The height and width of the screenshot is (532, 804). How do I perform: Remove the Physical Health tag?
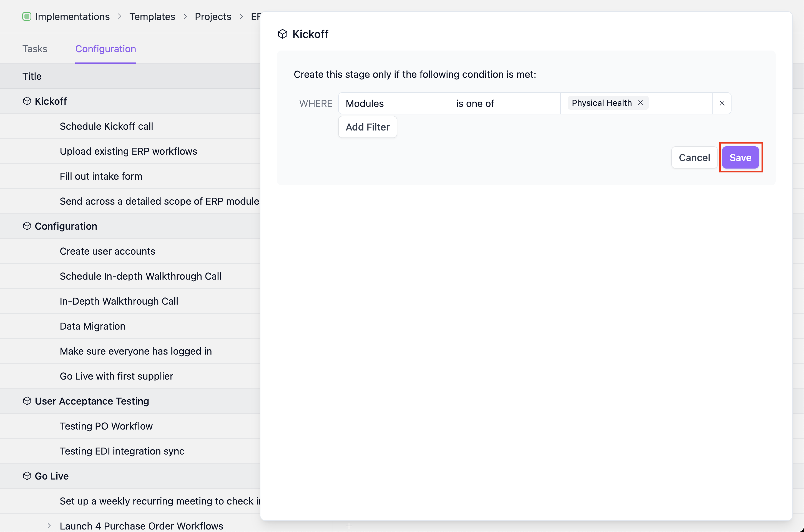640,103
